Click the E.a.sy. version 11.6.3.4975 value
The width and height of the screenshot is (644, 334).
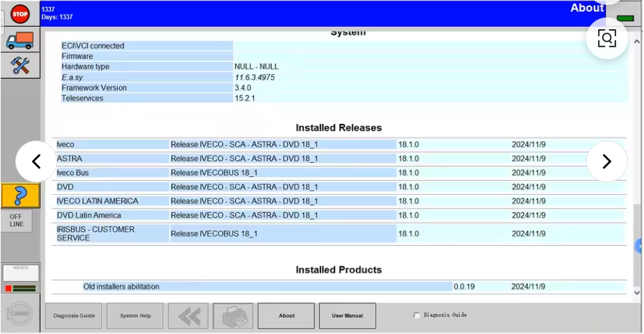click(255, 77)
